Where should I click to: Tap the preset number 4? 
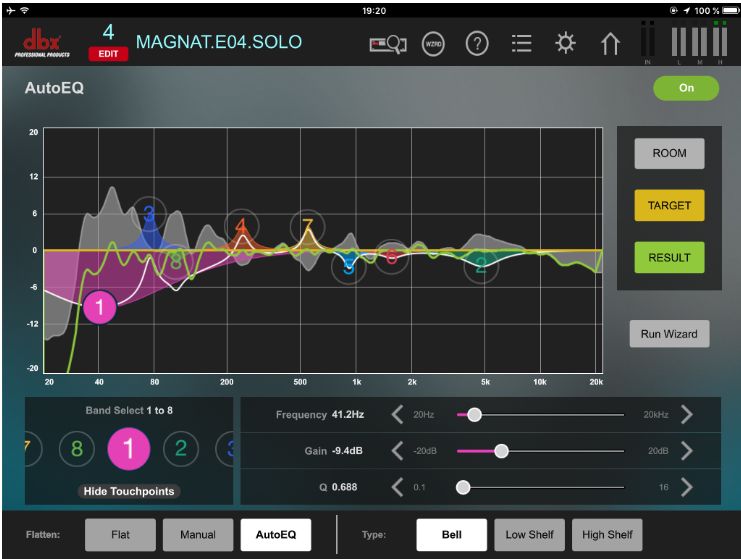(108, 32)
